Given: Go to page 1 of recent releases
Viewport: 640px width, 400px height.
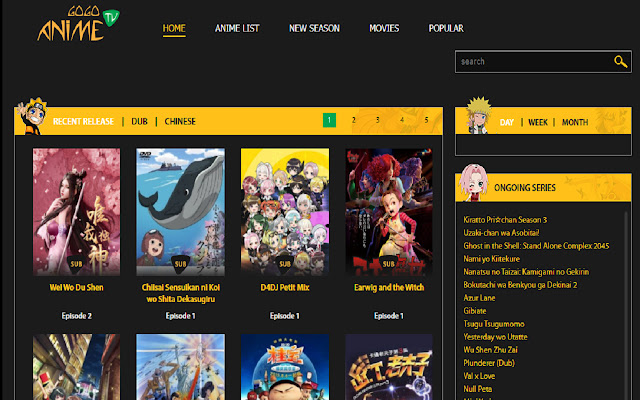Looking at the screenshot, I should click(329, 120).
